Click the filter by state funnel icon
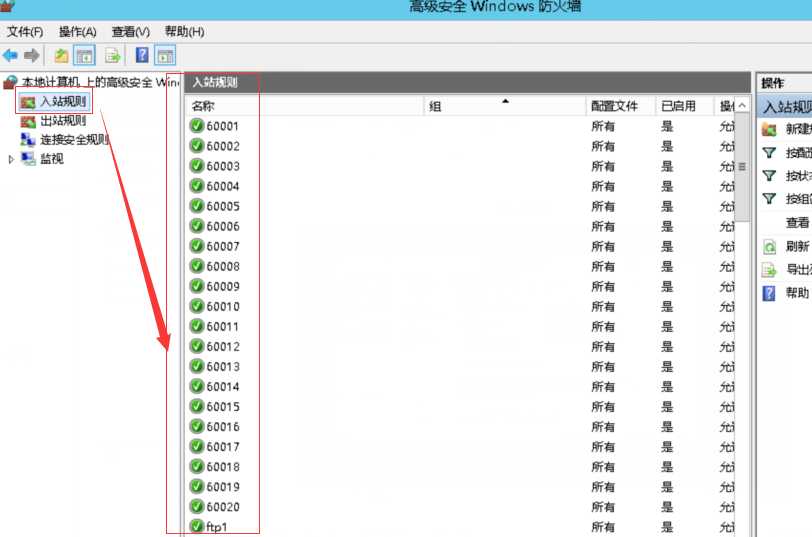 point(770,176)
